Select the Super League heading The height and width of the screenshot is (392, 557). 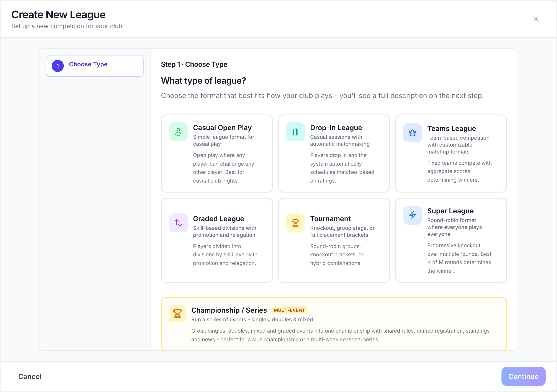point(450,211)
